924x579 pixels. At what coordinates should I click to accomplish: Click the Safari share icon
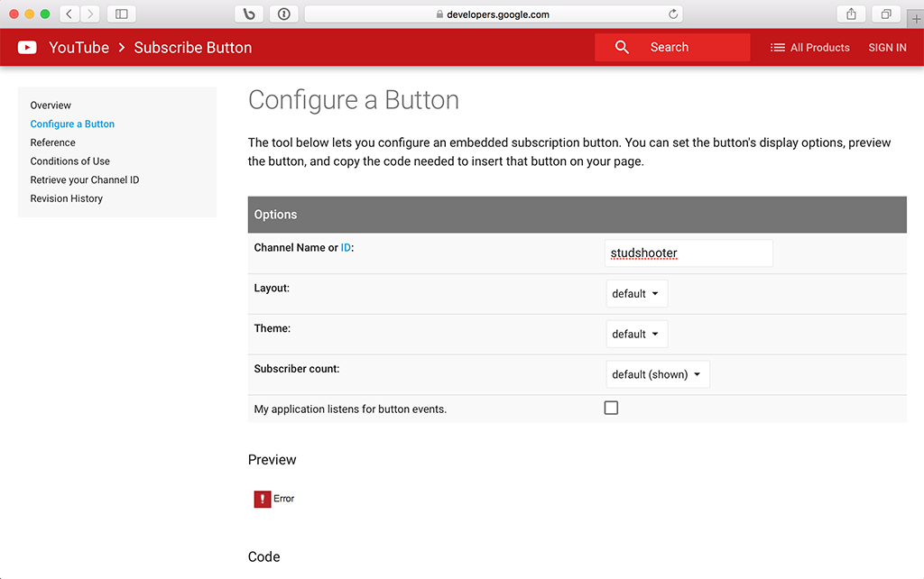[851, 14]
